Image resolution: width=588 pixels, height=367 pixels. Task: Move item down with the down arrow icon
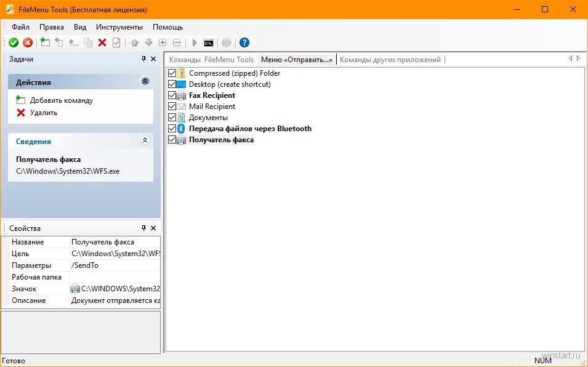(x=149, y=42)
